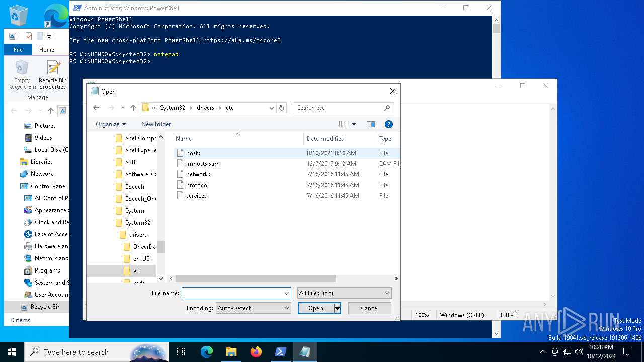Click the change view icon in Open dialog
The width and height of the screenshot is (644, 362).
[x=343, y=124]
